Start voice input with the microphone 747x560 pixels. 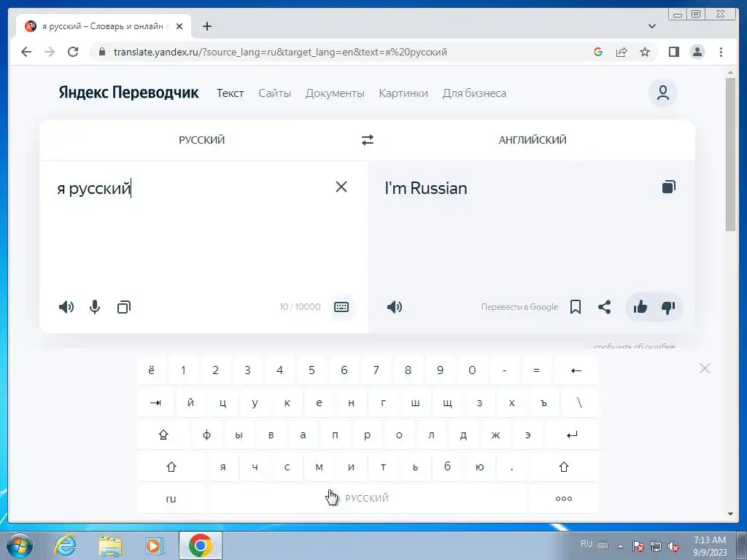(x=95, y=307)
